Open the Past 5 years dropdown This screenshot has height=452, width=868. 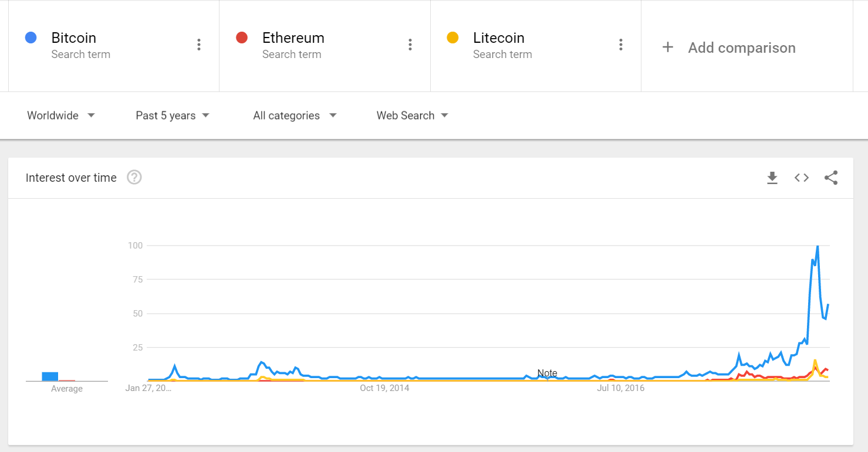point(173,115)
